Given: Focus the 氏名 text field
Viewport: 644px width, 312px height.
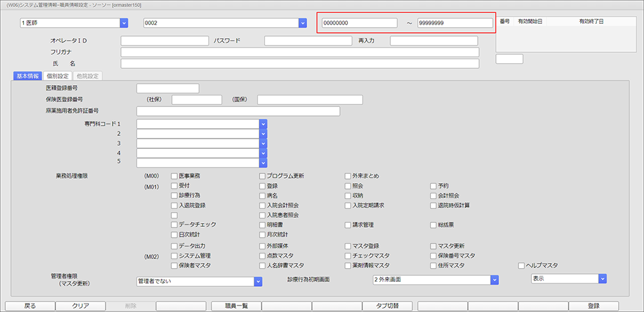Looking at the screenshot, I should 299,64.
